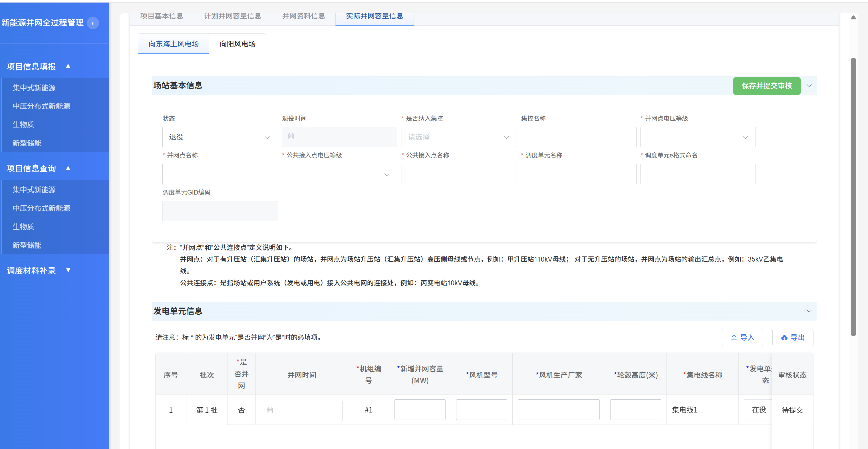Focus 风机型号 input in row 1

pos(482,410)
